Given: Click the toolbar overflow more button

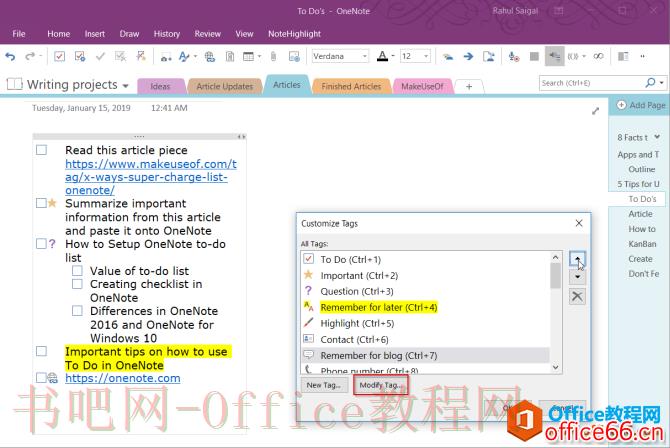Looking at the screenshot, I should 642,56.
